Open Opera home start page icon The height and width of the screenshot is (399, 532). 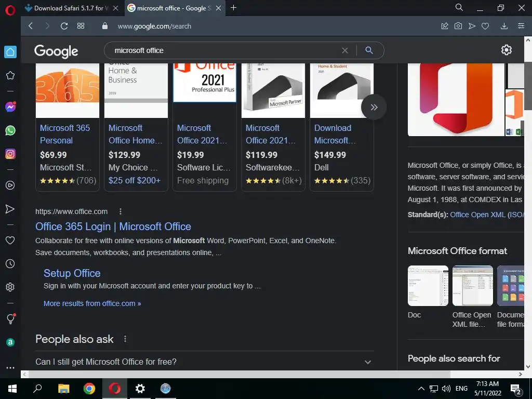point(10,52)
